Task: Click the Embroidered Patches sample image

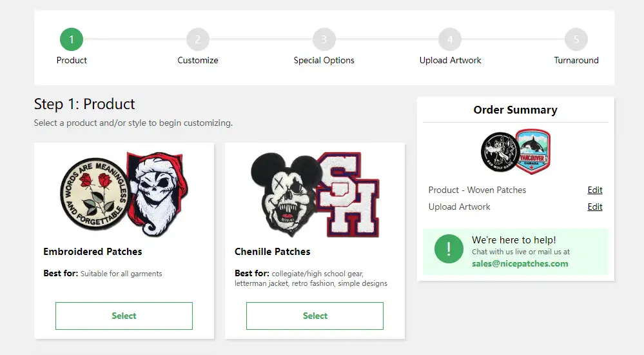Action: pos(124,194)
